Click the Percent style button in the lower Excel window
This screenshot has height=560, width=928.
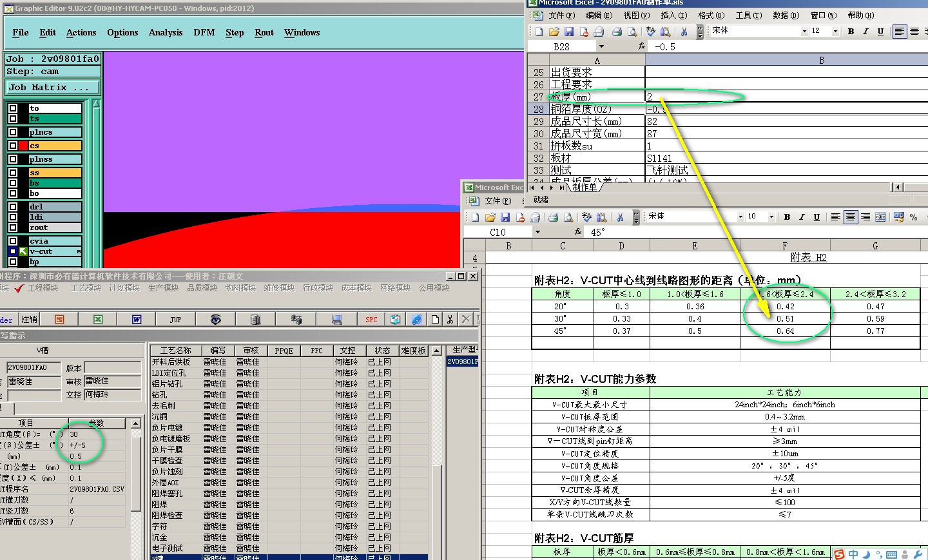(913, 217)
